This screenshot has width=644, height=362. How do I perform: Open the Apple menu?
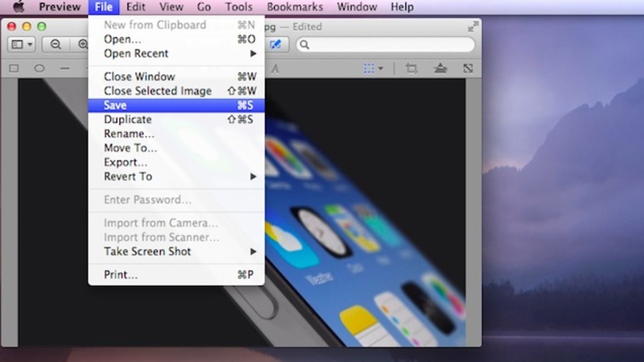[x=18, y=6]
